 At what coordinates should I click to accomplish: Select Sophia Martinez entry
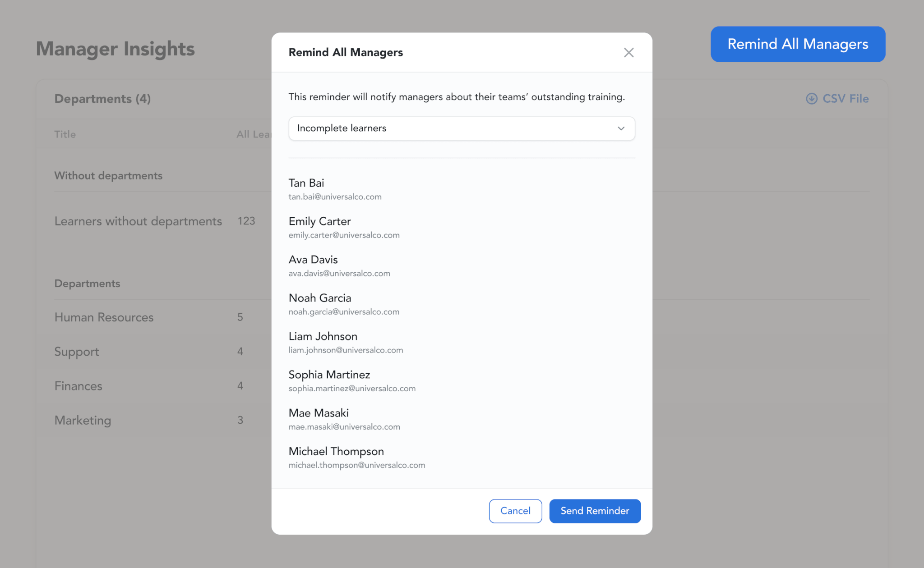pos(329,375)
